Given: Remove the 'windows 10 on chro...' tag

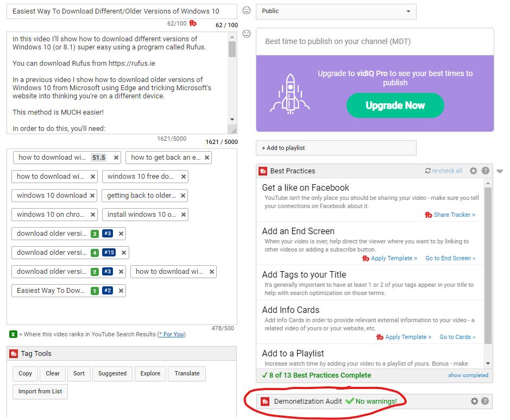Looking at the screenshot, I should pos(93,215).
